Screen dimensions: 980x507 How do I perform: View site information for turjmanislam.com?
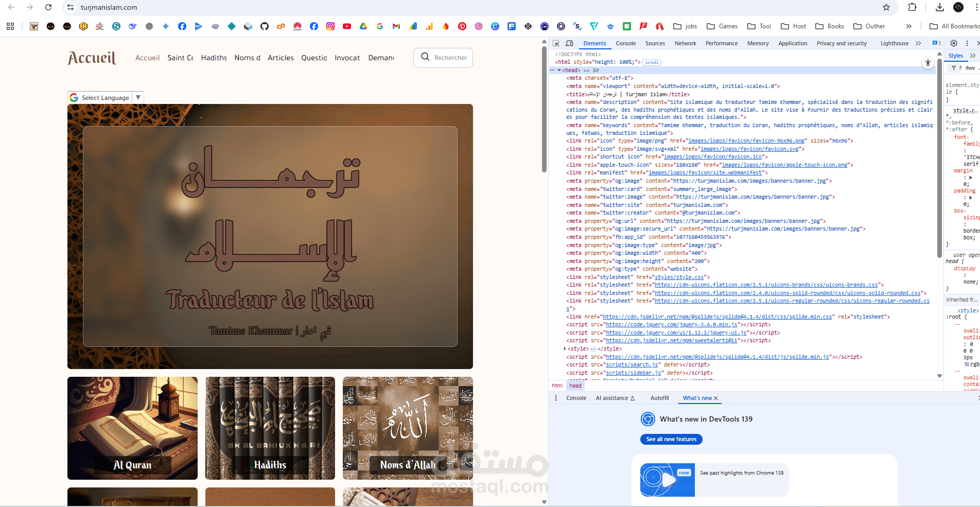[x=71, y=7]
